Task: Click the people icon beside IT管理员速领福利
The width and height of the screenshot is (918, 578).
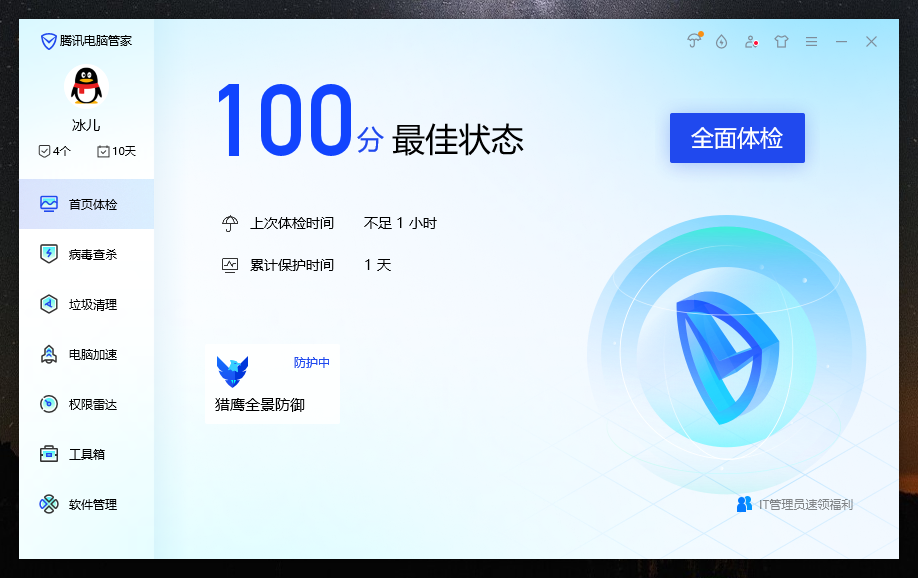Action: 744,504
